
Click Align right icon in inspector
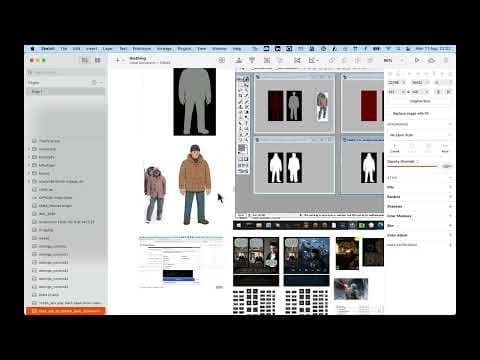pos(426,73)
